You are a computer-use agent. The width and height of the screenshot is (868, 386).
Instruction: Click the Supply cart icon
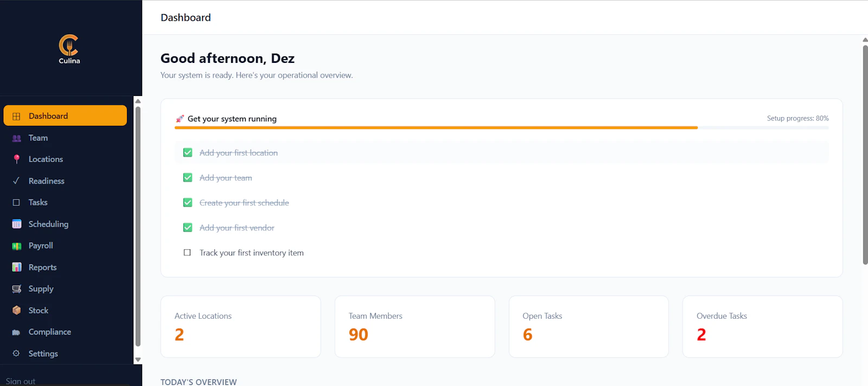click(16, 289)
